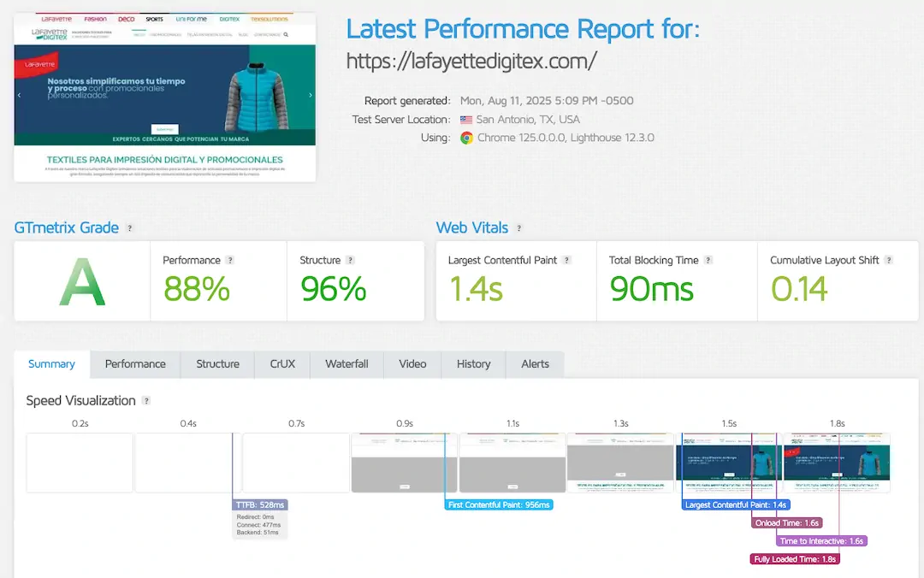Select the 0.2s filmstrip frame
Image resolution: width=924 pixels, height=578 pixels.
pyautogui.click(x=80, y=463)
